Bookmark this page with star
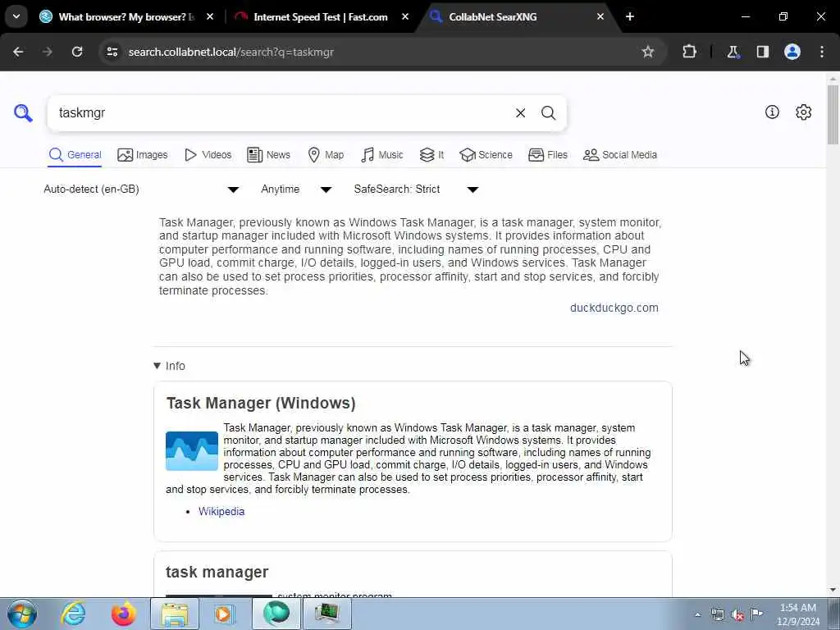840x630 pixels. click(x=648, y=52)
